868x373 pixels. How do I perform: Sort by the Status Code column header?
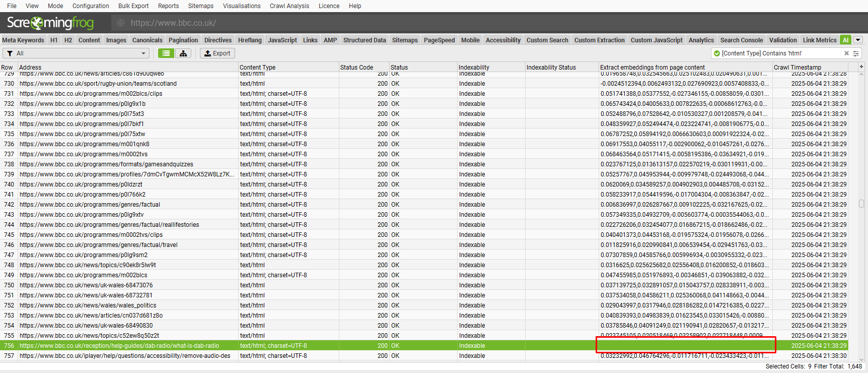(364, 67)
